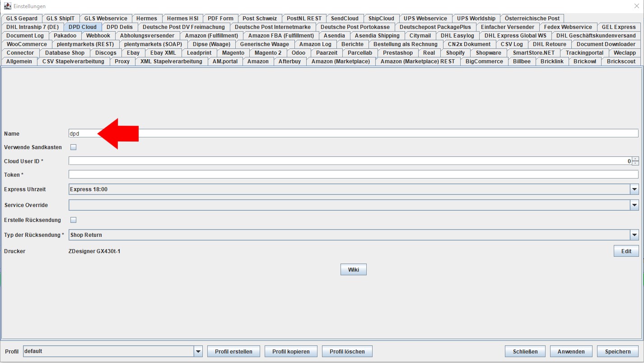The image size is (644, 363).
Task: Switch to the GEL Express tab
Action: pyautogui.click(x=619, y=27)
